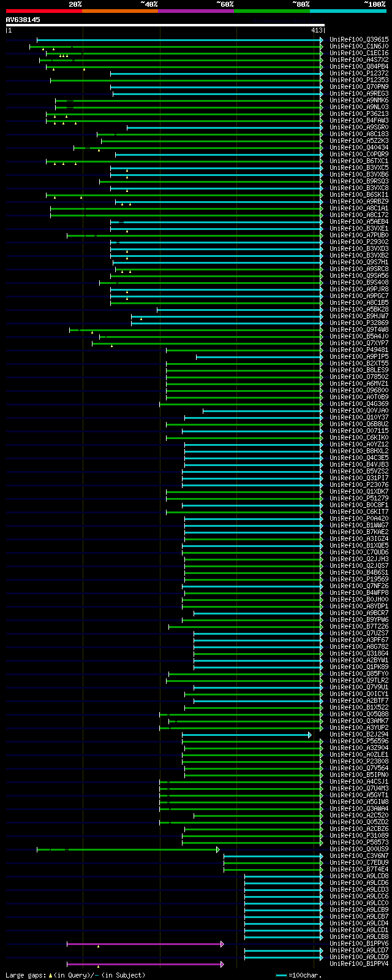
Task: Select label UniRef100_A9NMK6
Action: click(359, 100)
